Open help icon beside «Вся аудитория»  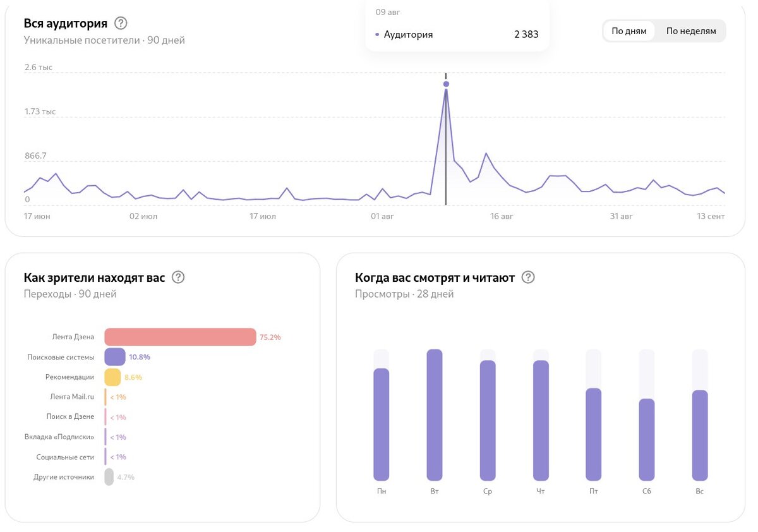(121, 23)
